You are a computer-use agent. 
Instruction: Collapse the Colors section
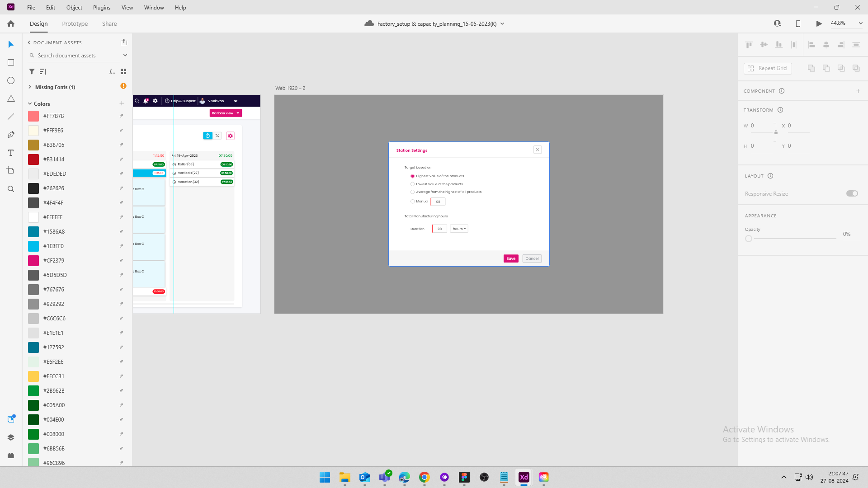point(30,103)
